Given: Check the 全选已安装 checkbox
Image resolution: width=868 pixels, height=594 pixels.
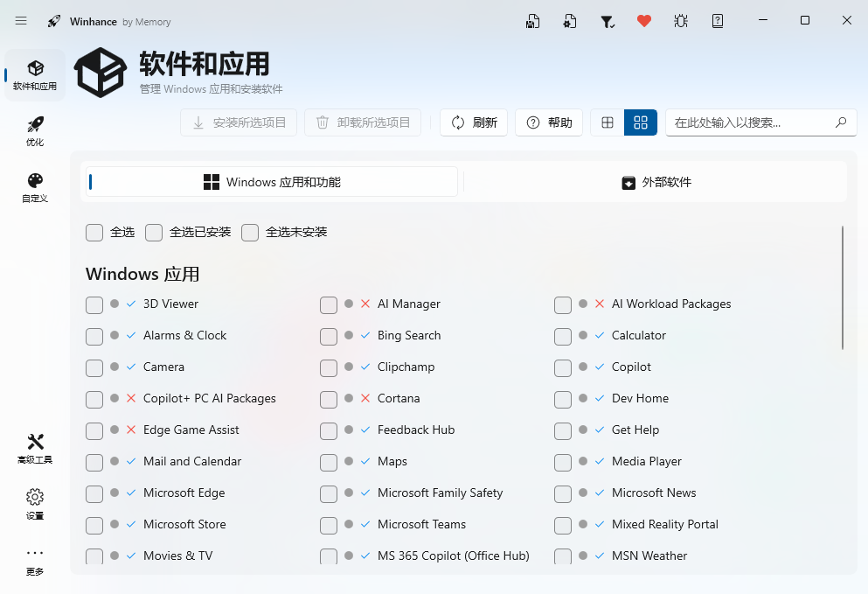Looking at the screenshot, I should coord(154,232).
